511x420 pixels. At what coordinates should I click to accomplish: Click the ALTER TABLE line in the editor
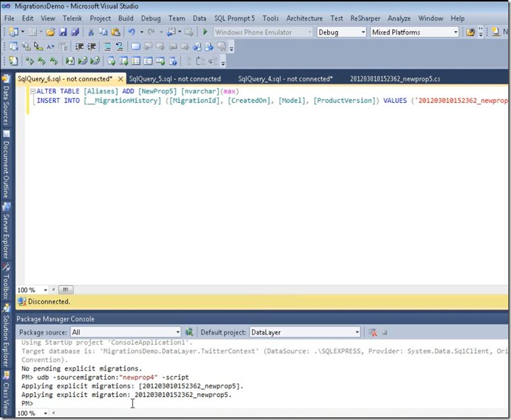point(137,91)
